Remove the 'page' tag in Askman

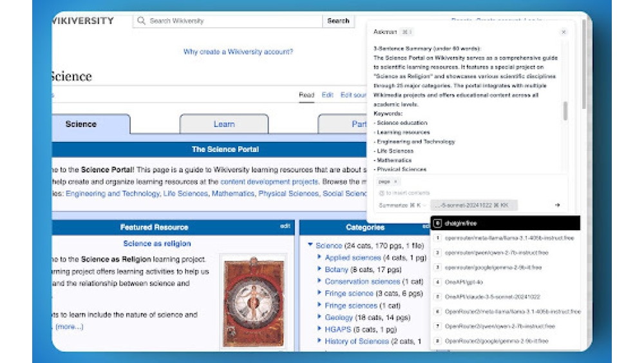395,182
